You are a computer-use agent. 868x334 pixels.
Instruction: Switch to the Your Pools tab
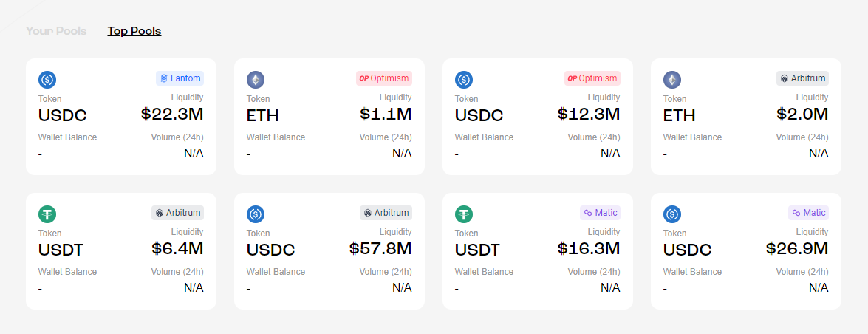[56, 31]
